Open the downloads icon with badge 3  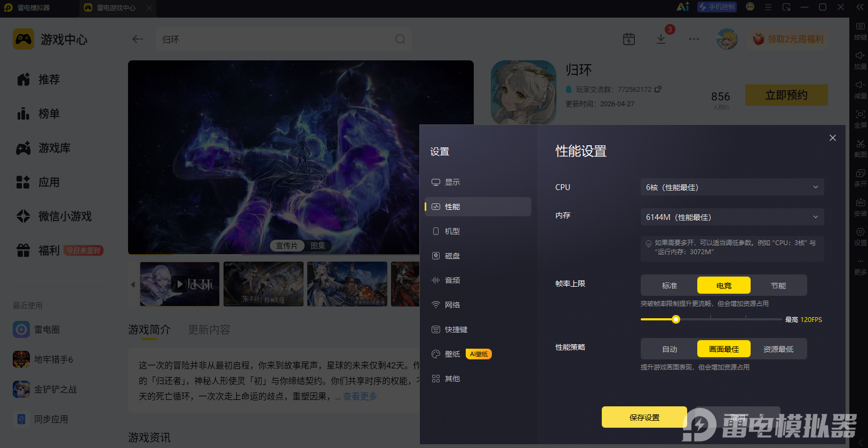[661, 39]
